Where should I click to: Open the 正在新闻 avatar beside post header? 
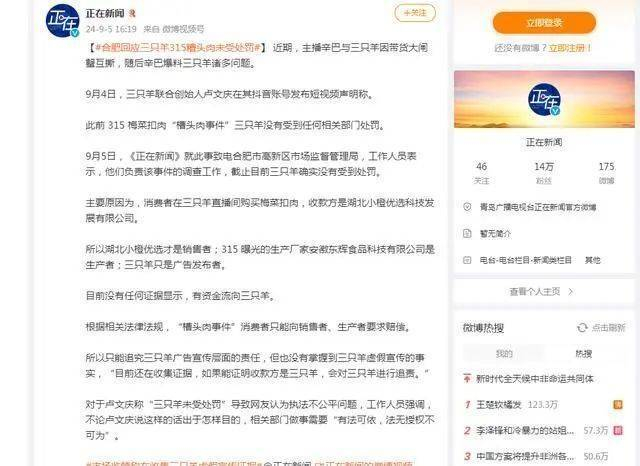tap(62, 21)
